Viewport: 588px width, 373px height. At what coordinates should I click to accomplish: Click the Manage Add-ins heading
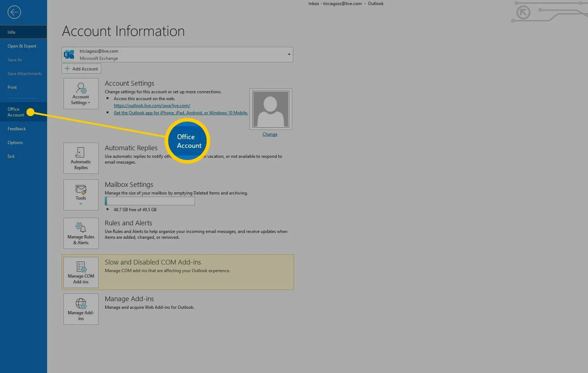[129, 299]
